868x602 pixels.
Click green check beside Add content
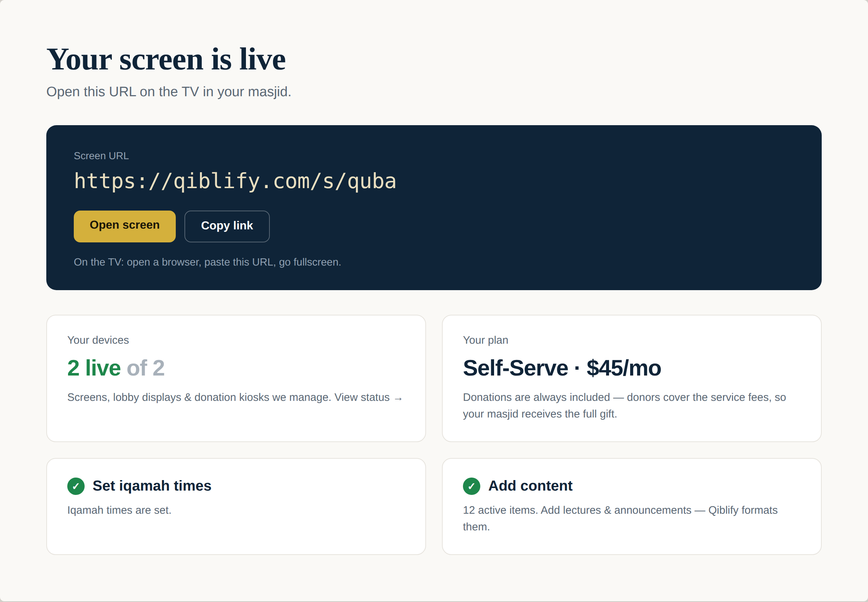click(471, 486)
